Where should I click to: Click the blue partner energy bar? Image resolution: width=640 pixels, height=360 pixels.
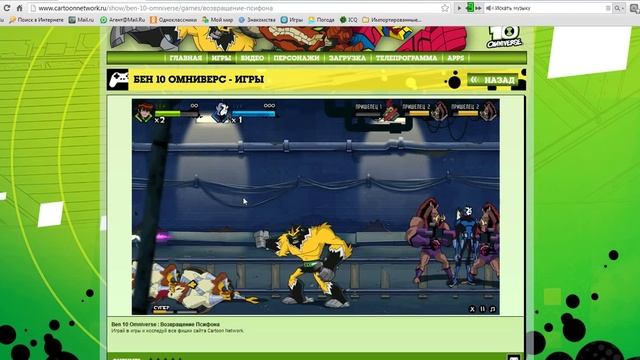point(254,113)
